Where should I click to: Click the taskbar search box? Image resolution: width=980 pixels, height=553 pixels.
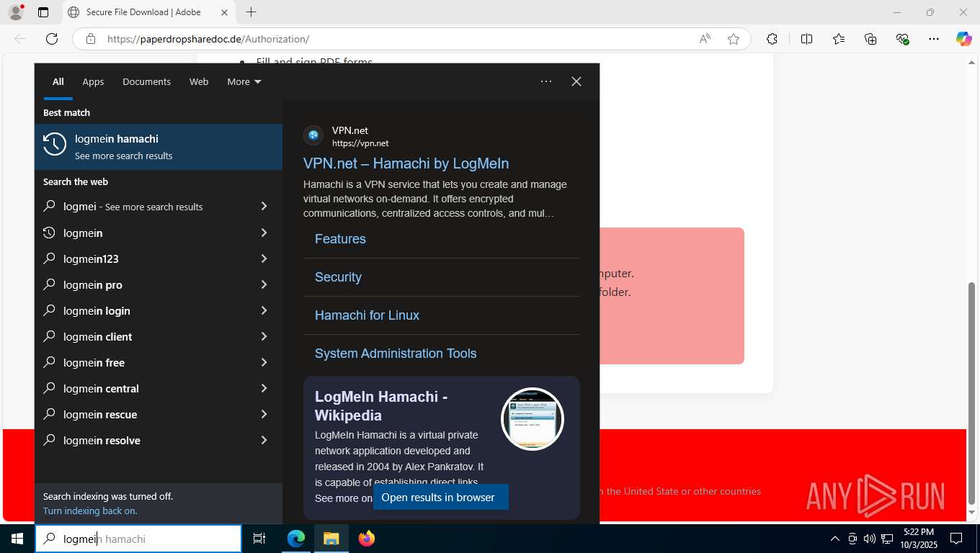pyautogui.click(x=138, y=539)
